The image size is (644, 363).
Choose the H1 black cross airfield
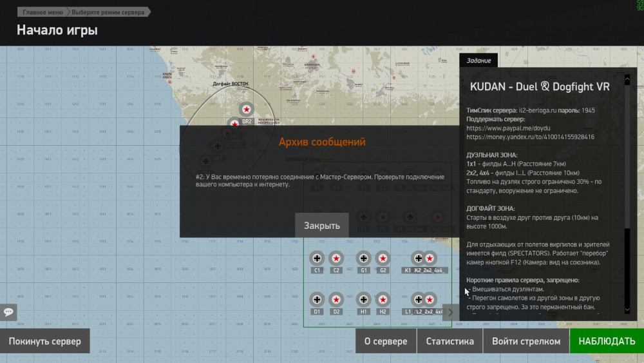pyautogui.click(x=364, y=299)
